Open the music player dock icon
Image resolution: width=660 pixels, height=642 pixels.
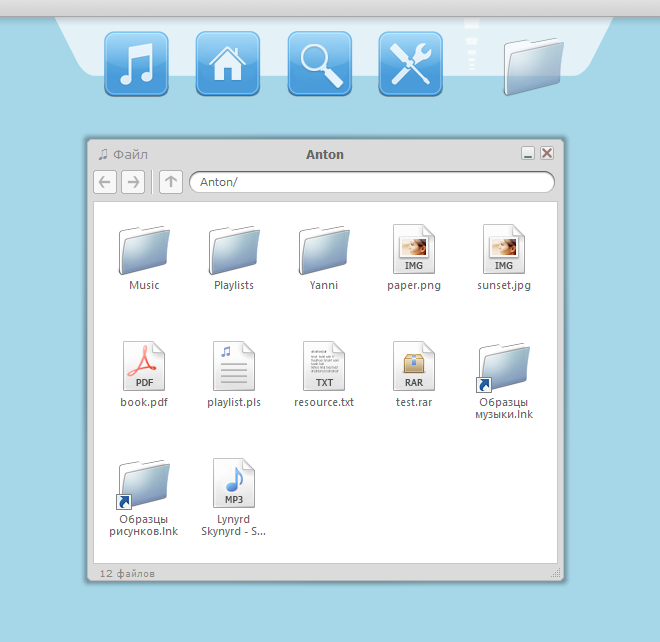[x=136, y=64]
